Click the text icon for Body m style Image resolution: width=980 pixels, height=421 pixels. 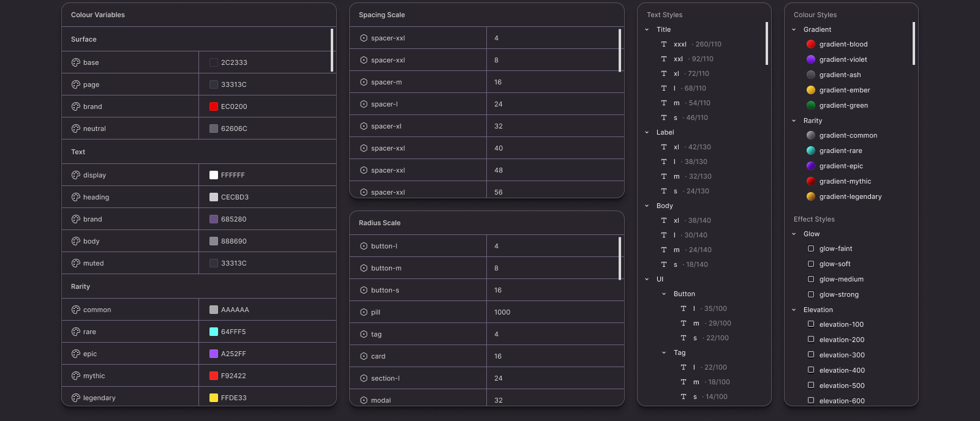pos(664,250)
